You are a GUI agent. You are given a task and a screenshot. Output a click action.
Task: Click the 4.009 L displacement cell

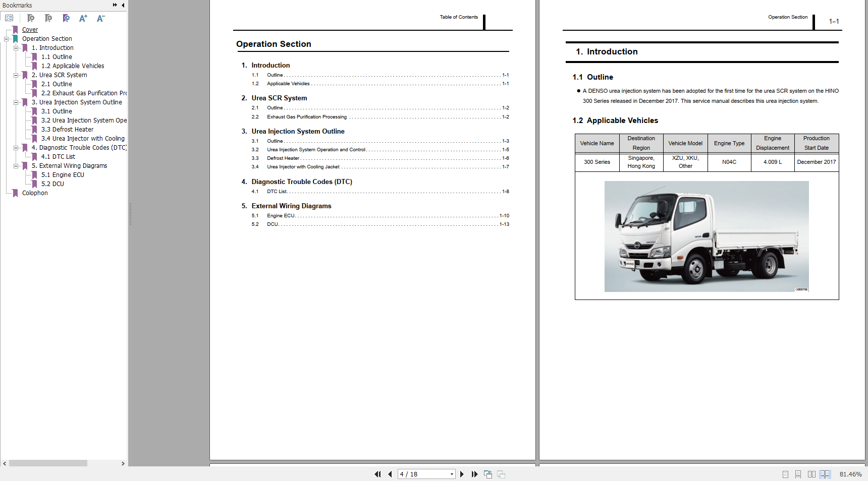point(773,162)
